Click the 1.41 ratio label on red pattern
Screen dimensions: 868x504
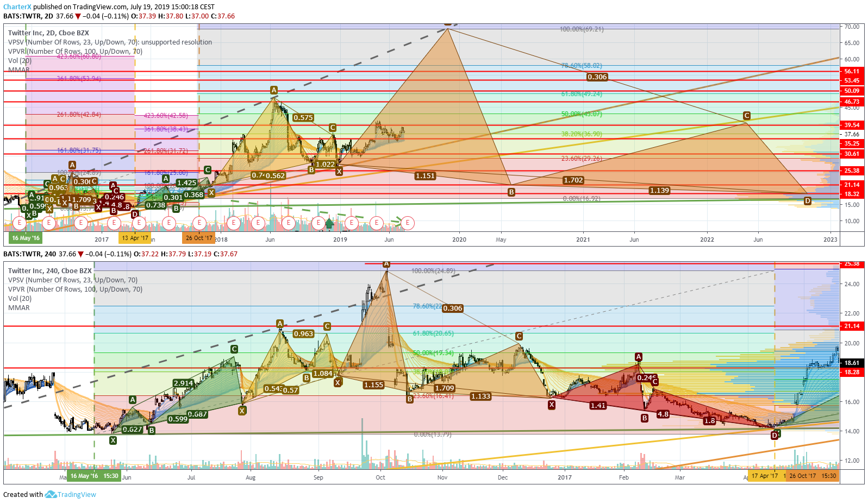point(598,405)
